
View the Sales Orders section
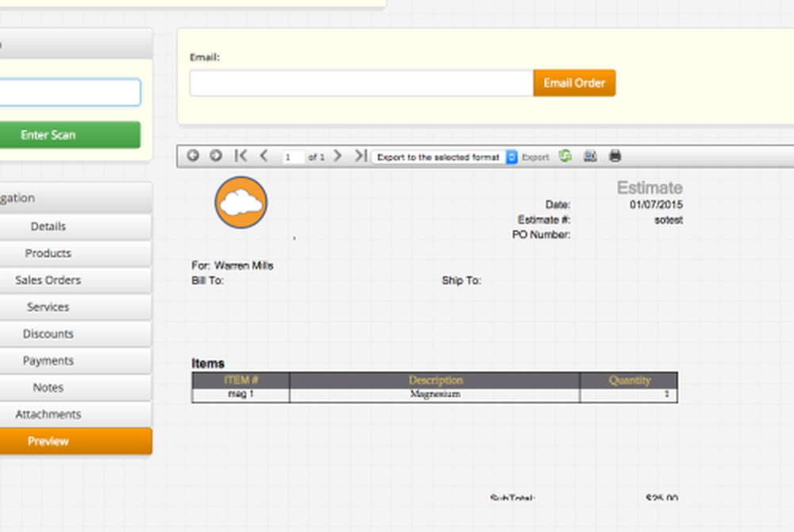tap(48, 279)
